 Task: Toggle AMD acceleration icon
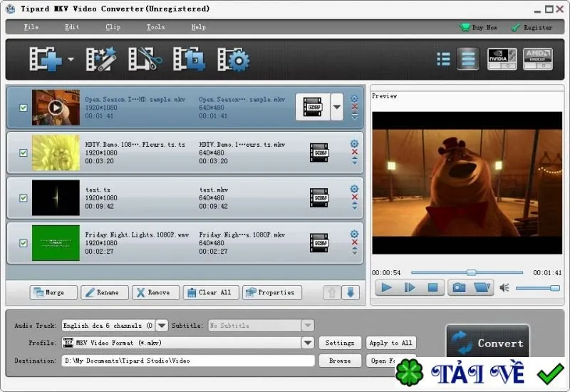(538, 59)
